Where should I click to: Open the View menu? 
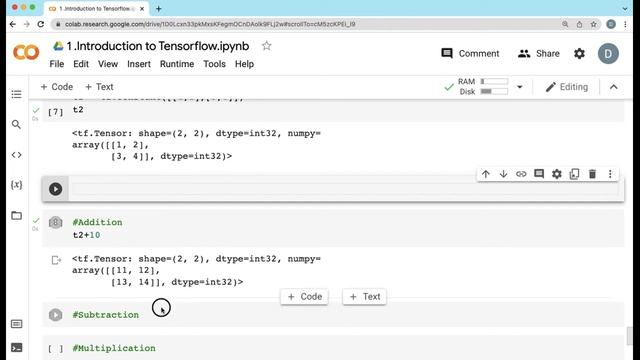pos(108,64)
